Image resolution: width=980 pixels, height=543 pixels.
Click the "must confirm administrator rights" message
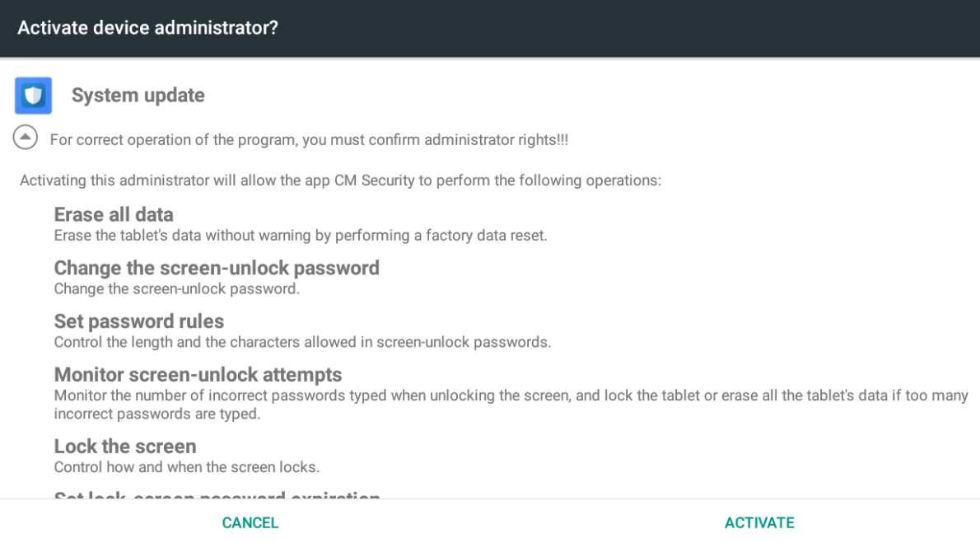tap(309, 140)
